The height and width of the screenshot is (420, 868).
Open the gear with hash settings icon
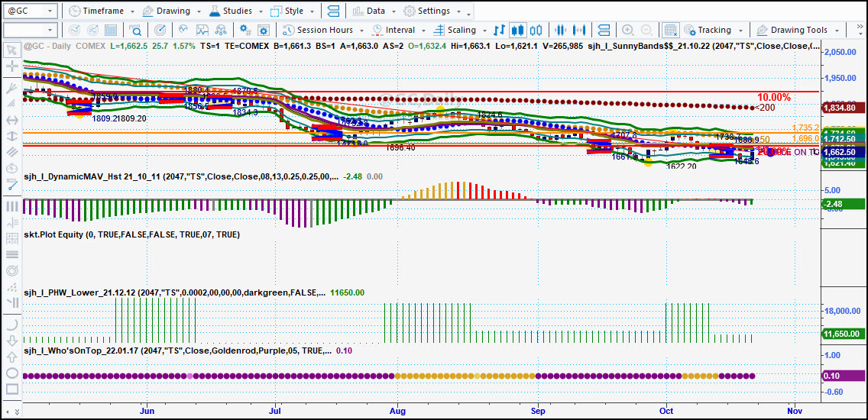pos(245,30)
